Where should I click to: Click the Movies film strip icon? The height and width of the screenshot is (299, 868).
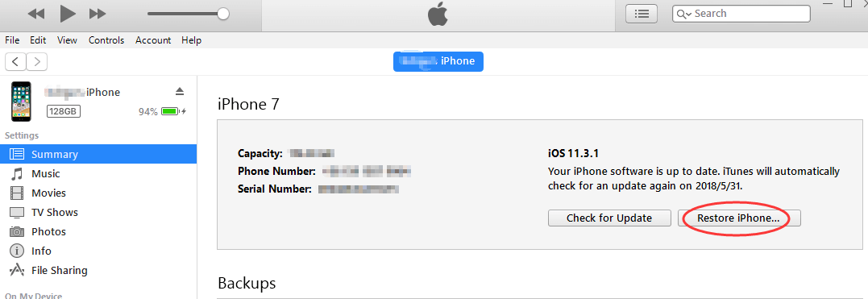tap(17, 193)
